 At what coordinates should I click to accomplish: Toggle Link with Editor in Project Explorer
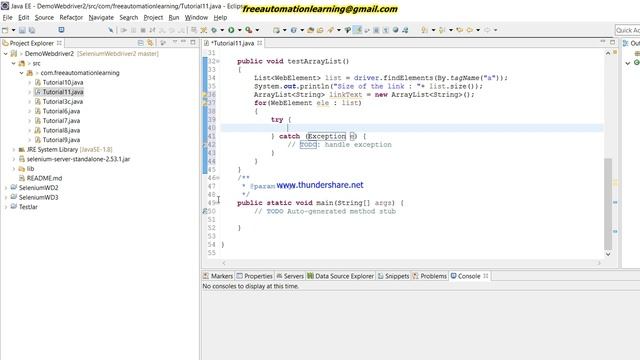click(150, 43)
